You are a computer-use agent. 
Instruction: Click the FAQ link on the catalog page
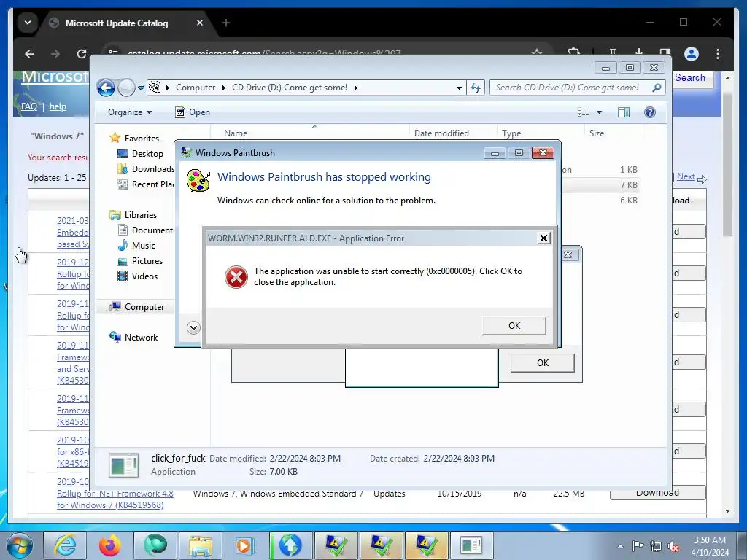[29, 106]
